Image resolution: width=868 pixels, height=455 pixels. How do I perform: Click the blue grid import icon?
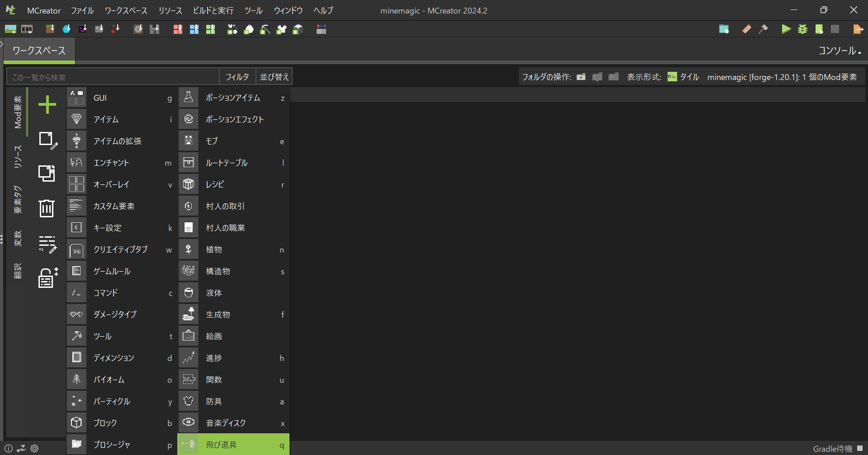click(194, 29)
